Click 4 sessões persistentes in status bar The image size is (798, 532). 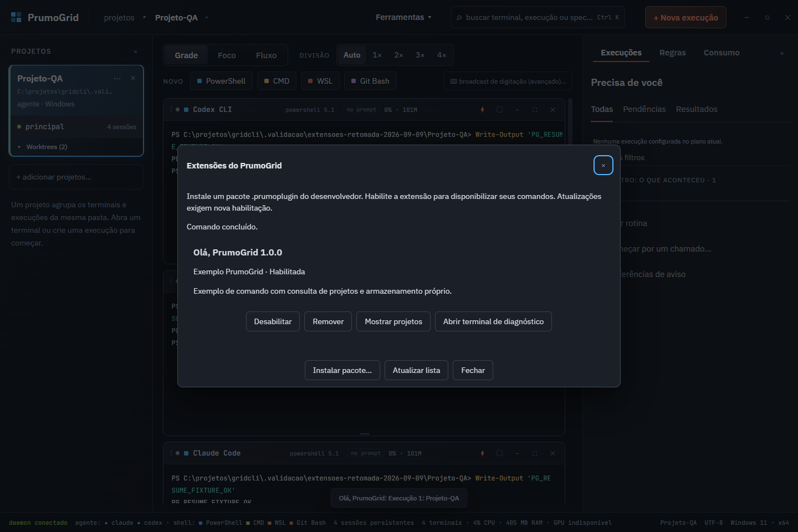pos(374,523)
